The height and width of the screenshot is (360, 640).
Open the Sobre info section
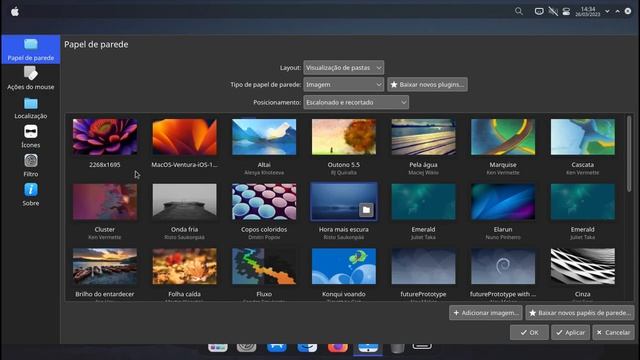pos(31,195)
